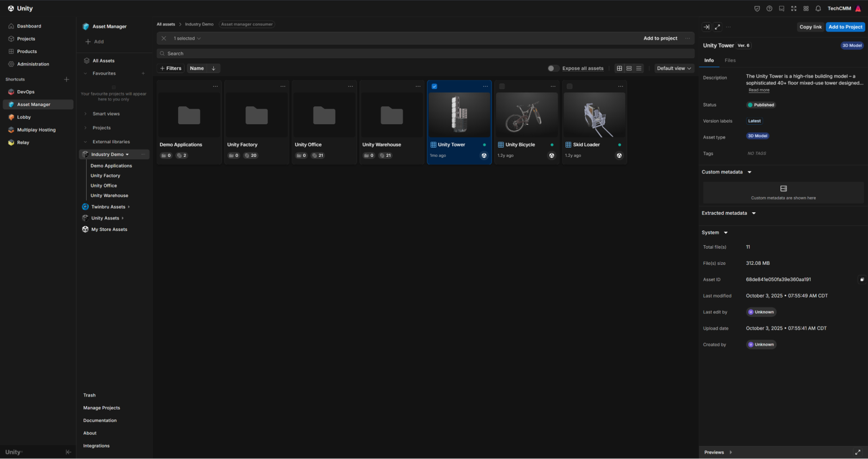
Task: Open the Unity Factory folder card
Action: pos(257,122)
